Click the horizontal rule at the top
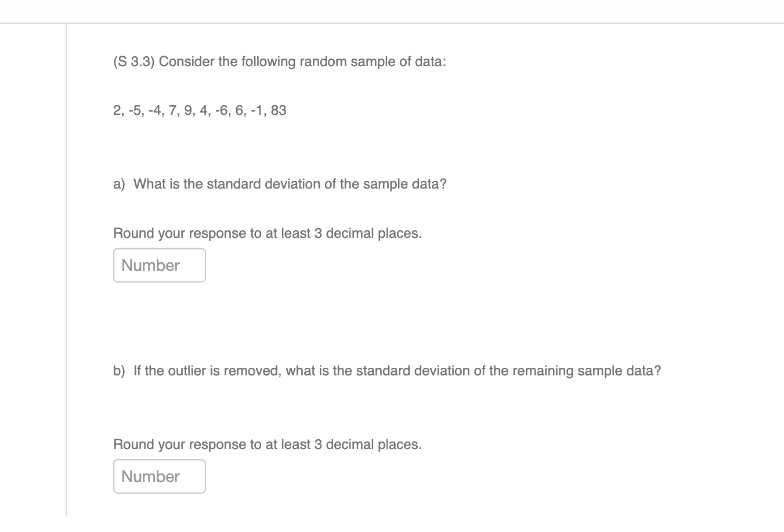The height and width of the screenshot is (532, 784). (392, 24)
